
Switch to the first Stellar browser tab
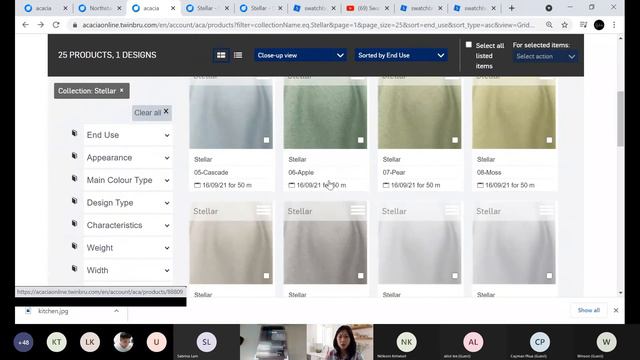pyautogui.click(x=203, y=8)
